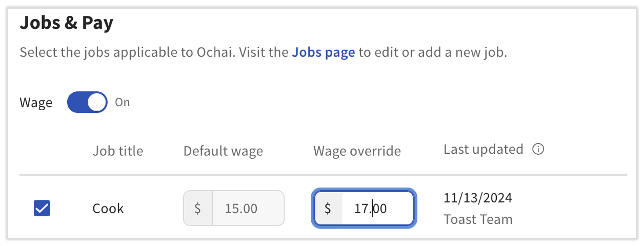Click the Job title column header

[117, 151]
